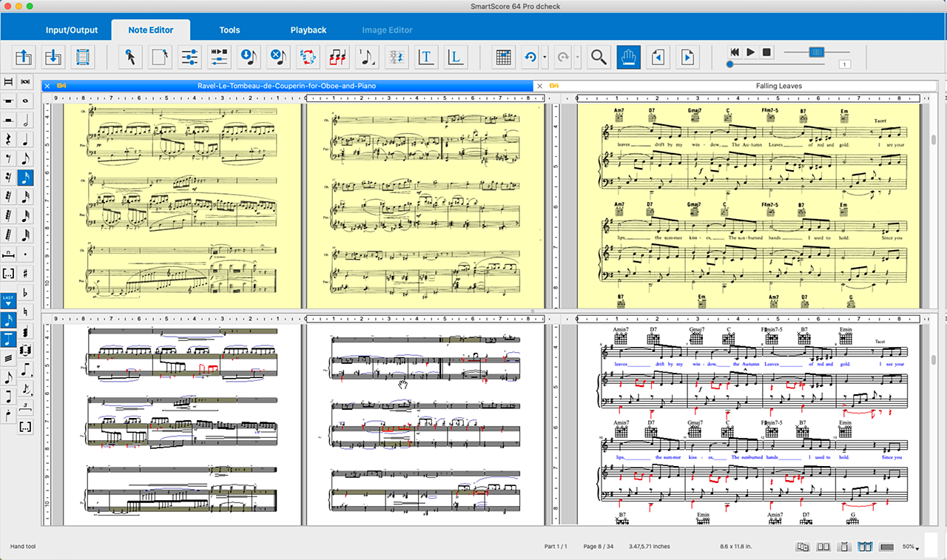
Task: Select the flat accidental in palette
Action: coord(25,293)
